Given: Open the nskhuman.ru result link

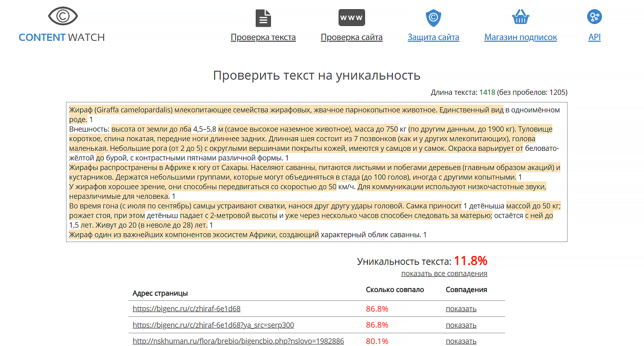Looking at the screenshot, I should click(238, 341).
